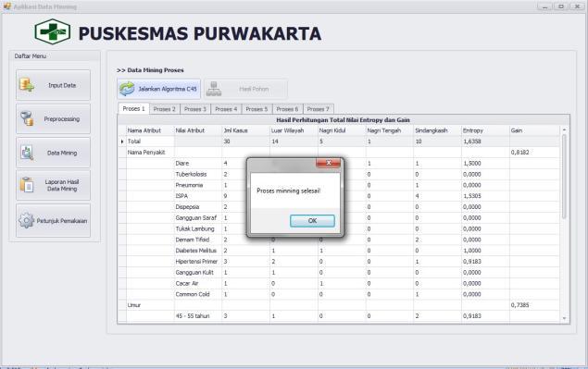Switch to the Proses 1 tab
This screenshot has height=369, width=588.
134,108
